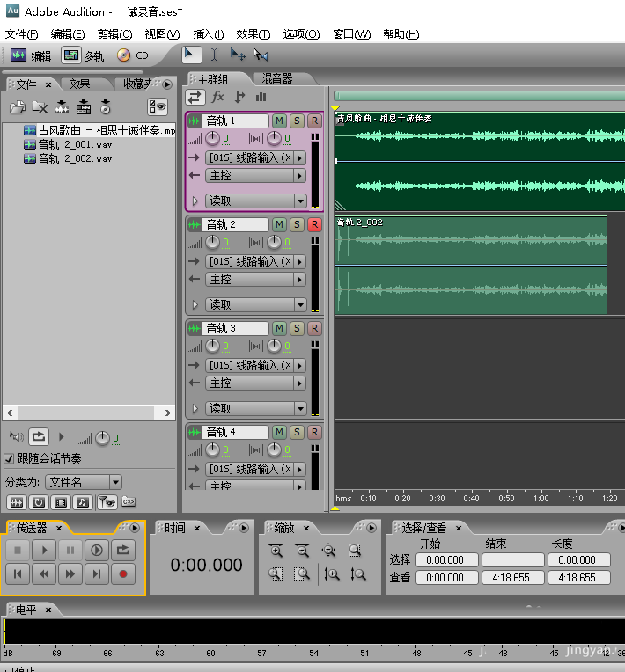
Task: Enable the 跟随会话节奏 checkbox
Action: [9, 458]
